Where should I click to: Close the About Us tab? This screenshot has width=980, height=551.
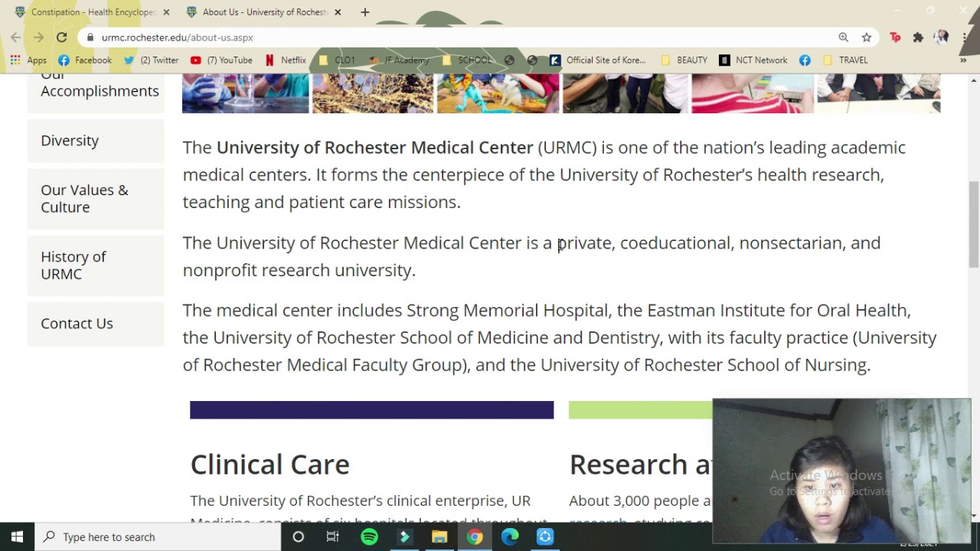(x=338, y=12)
